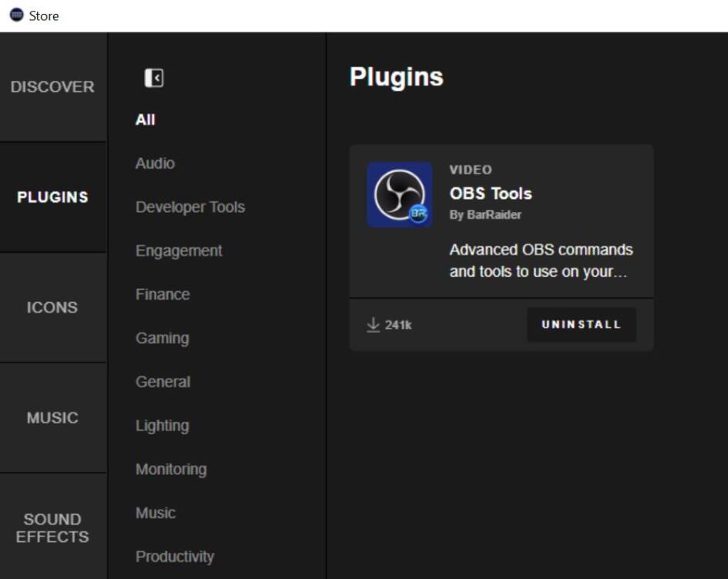
Task: Show Developer Tools plugins
Action: [x=190, y=207]
